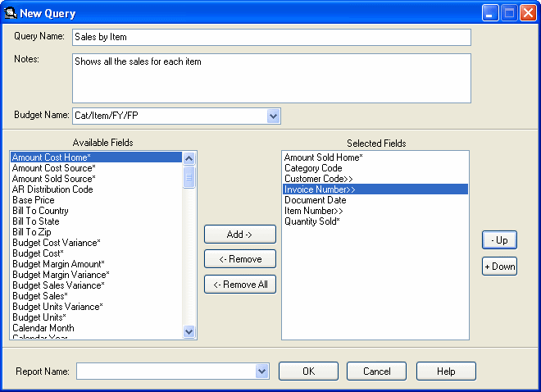Close the New Query window
This screenshot has height=392, width=541.
point(528,13)
